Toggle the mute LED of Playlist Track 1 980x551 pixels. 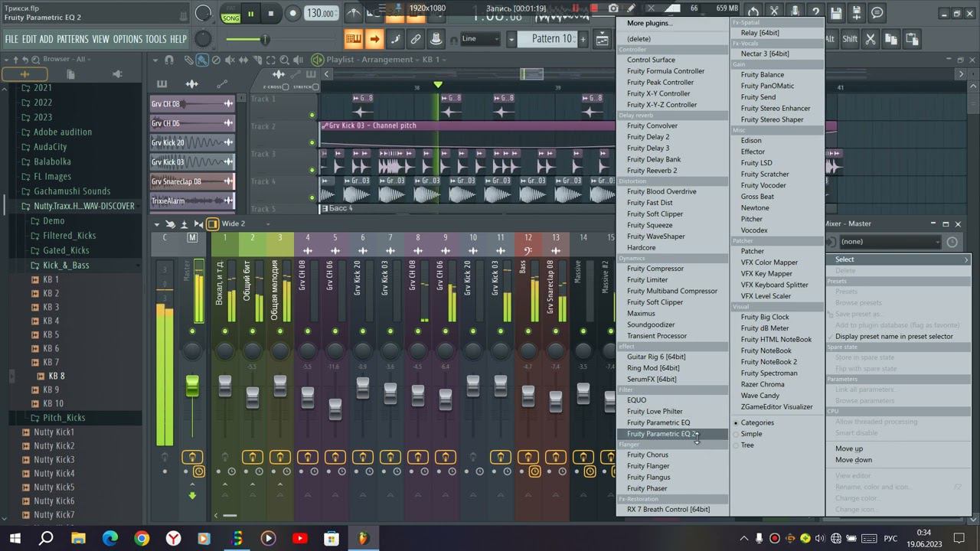pyautogui.click(x=312, y=116)
